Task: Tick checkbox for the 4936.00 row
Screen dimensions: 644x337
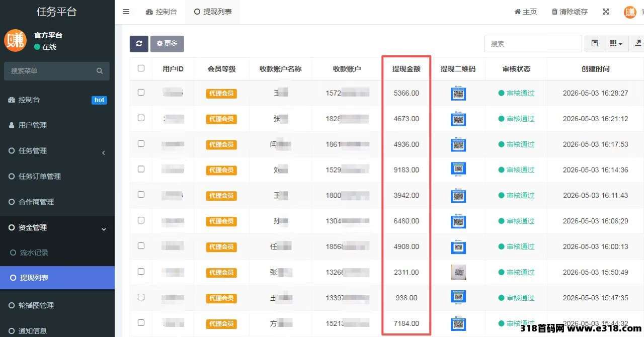Action: click(x=141, y=144)
